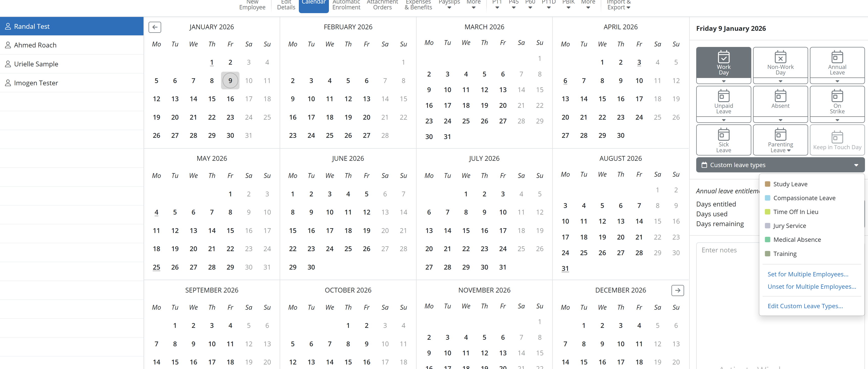Select 14 February 2026 on calendar
Screen dimensions: 868x369
tap(385, 99)
